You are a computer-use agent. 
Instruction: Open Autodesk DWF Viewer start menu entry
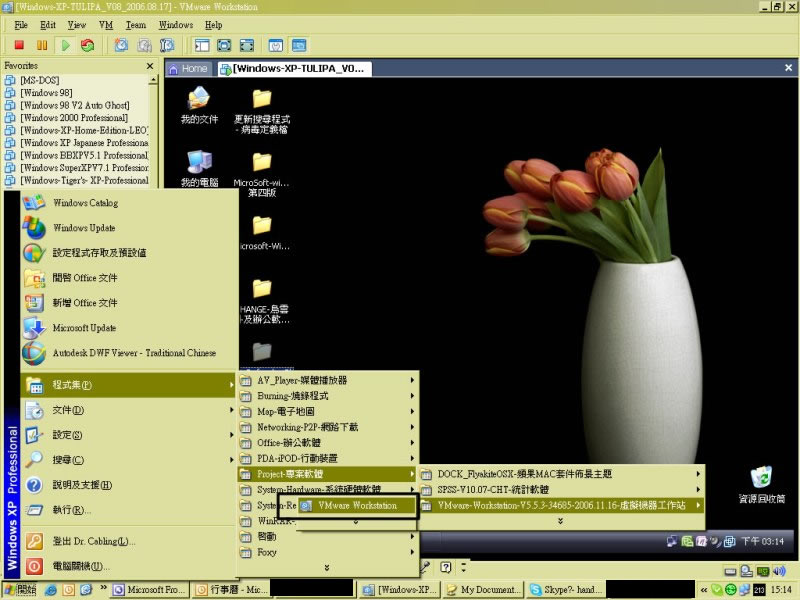click(x=129, y=353)
